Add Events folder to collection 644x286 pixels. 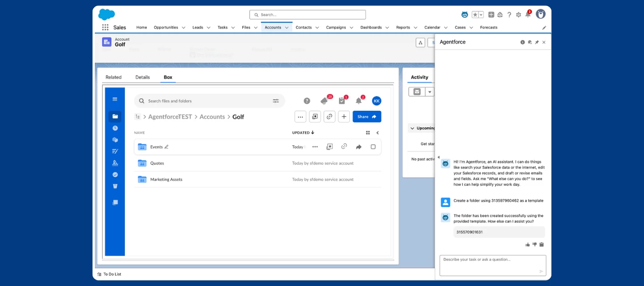(x=330, y=147)
